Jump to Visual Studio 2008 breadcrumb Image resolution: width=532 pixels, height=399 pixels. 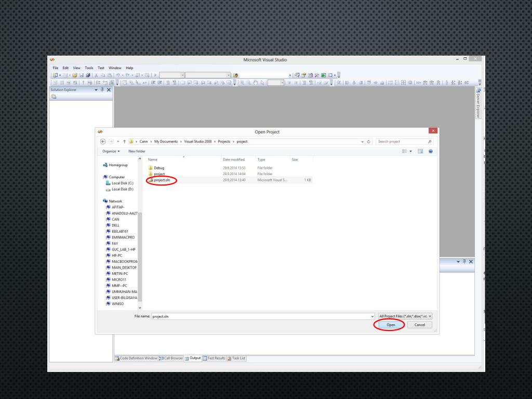point(198,141)
